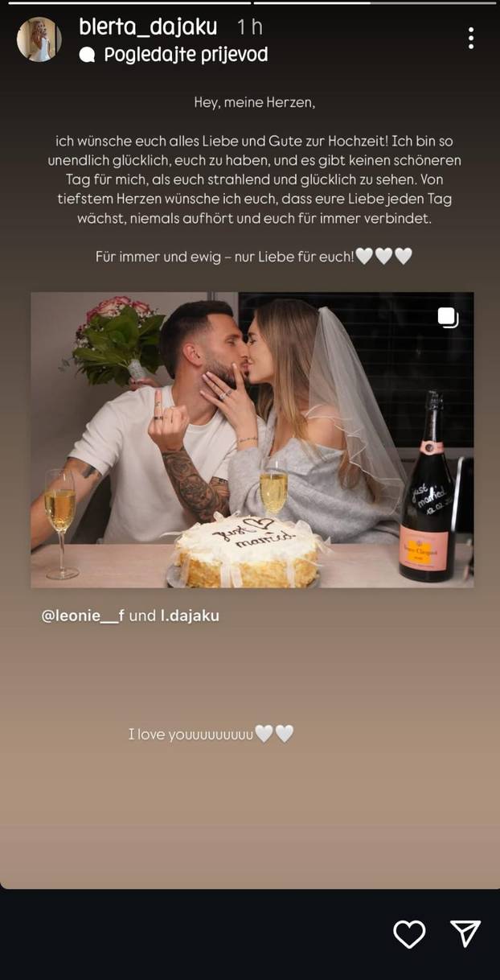Open the three-dot options menu
This screenshot has width=500, height=980.
tap(470, 38)
